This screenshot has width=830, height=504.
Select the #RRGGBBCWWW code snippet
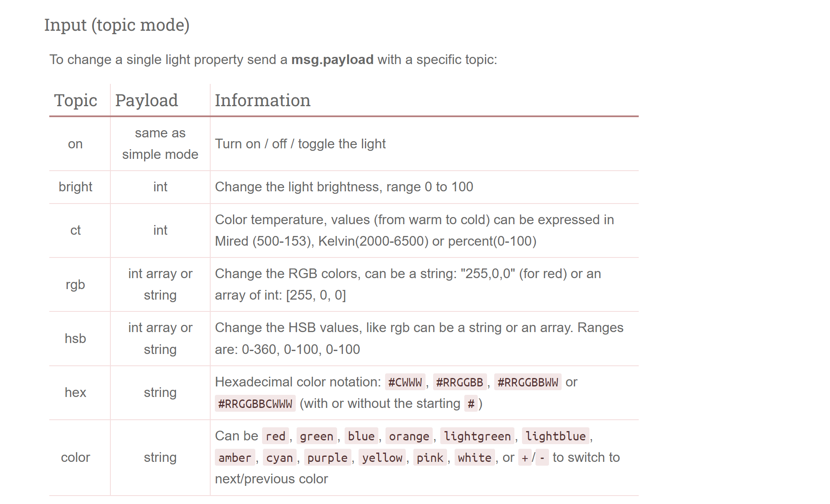(x=255, y=404)
